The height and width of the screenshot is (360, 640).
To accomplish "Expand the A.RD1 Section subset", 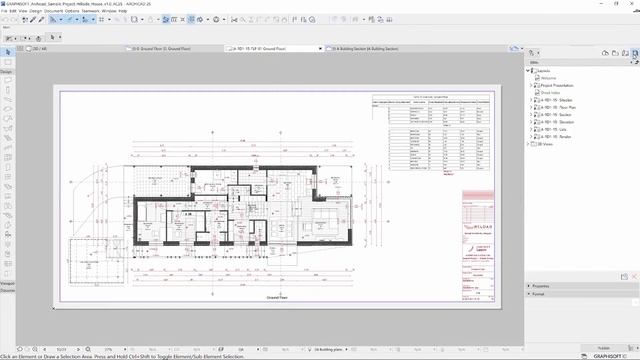I will [x=531, y=115].
